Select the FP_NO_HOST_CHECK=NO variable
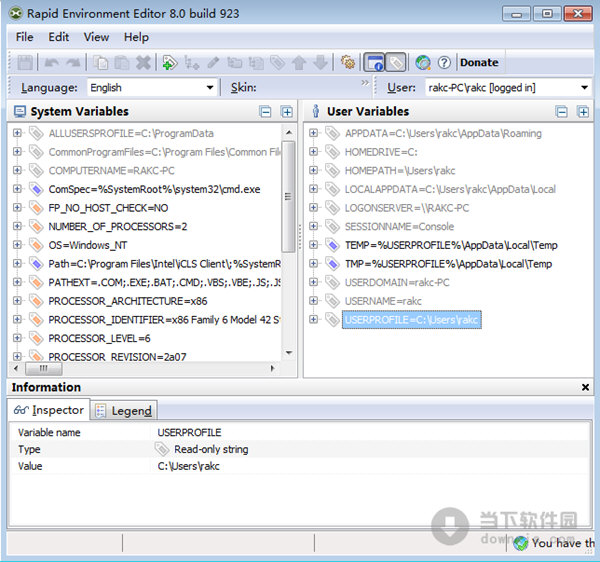 tap(108, 208)
